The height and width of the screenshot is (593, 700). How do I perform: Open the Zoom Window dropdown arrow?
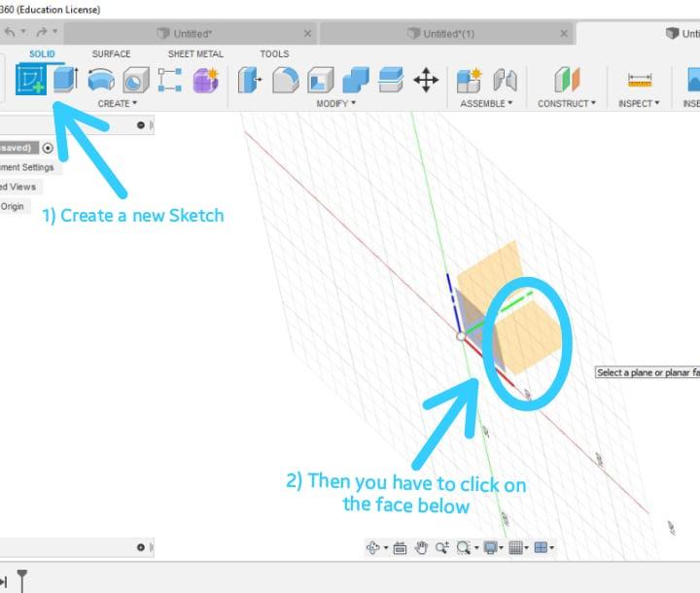(x=476, y=548)
